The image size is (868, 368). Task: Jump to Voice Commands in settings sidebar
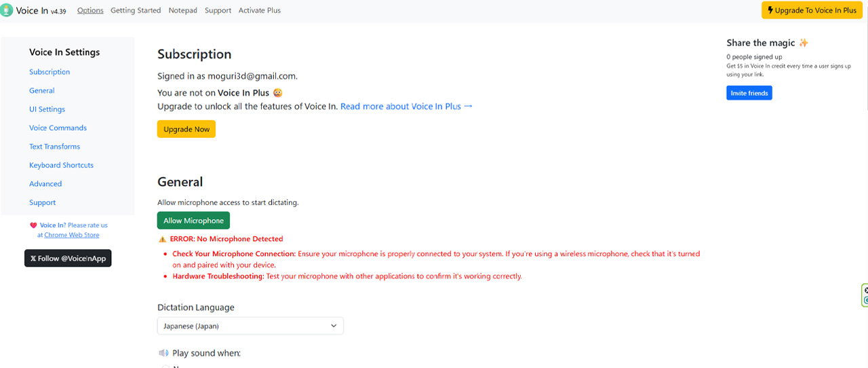click(58, 128)
